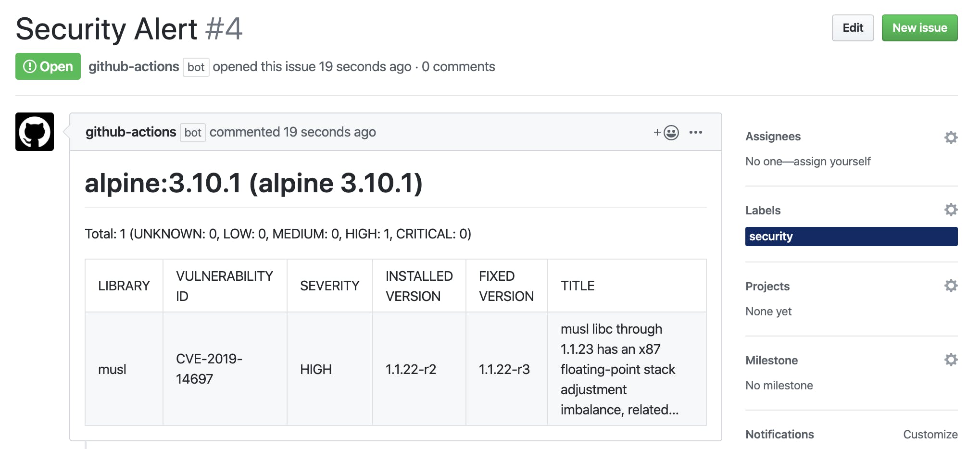
Task: Open github-actions author link in issue header
Action: tap(134, 66)
